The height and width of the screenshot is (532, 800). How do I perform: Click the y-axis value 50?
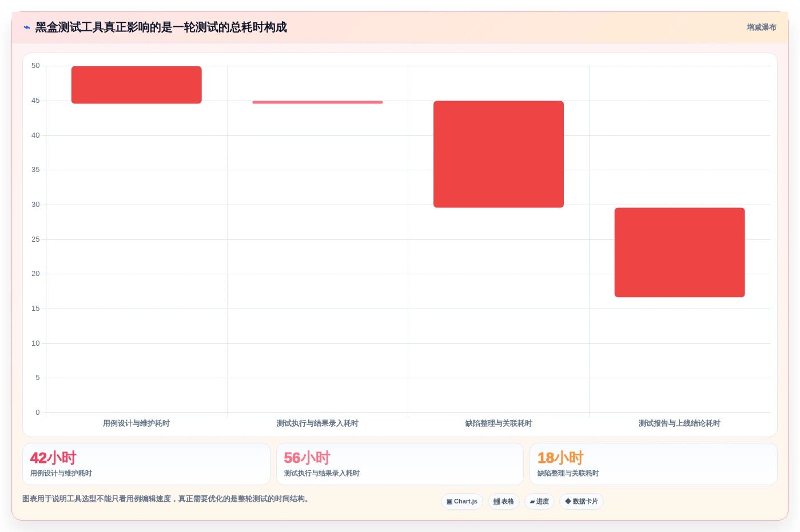coord(35,66)
